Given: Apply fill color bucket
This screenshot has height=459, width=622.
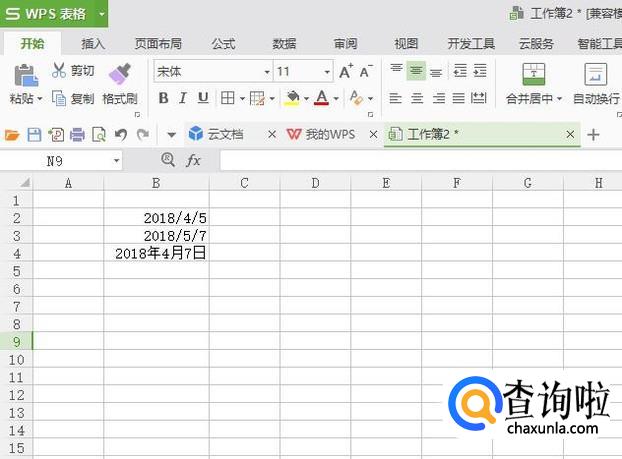Looking at the screenshot, I should [x=292, y=98].
